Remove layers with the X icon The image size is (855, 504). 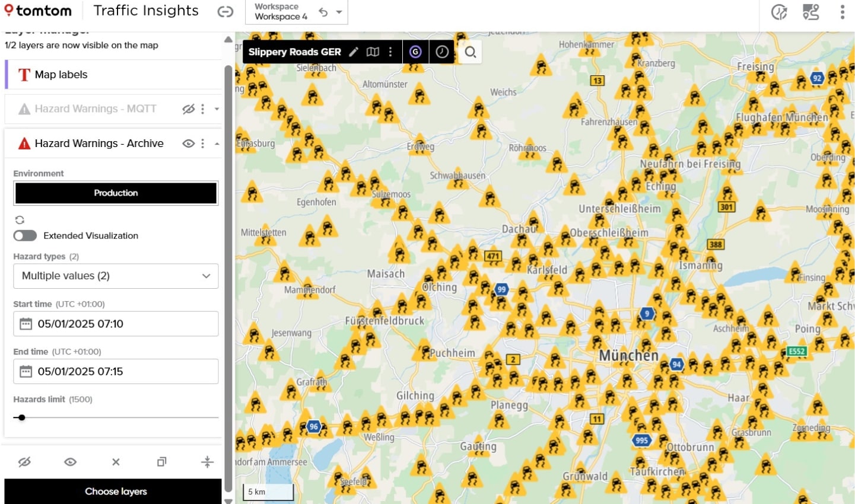click(116, 462)
